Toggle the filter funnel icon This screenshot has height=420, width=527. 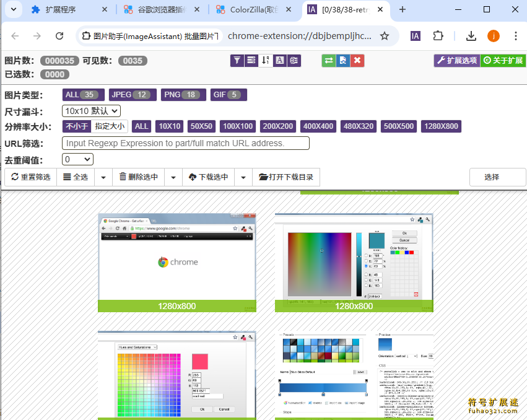(x=237, y=61)
